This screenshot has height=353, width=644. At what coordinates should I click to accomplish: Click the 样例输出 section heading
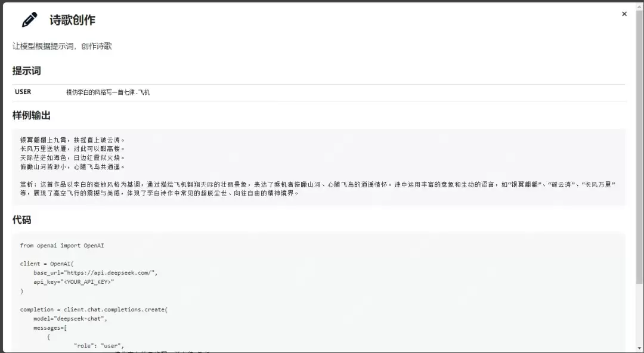point(32,116)
